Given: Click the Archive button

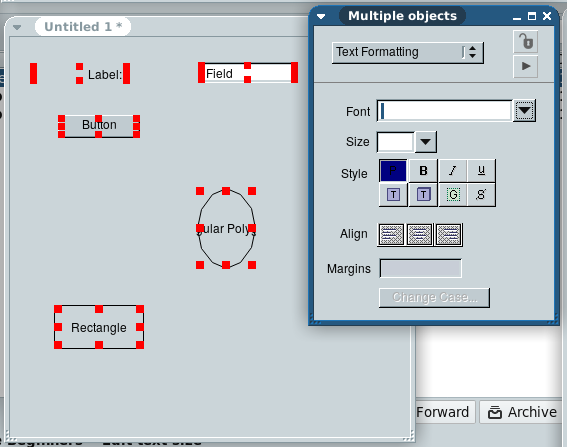Looking at the screenshot, I should pyautogui.click(x=522, y=412).
